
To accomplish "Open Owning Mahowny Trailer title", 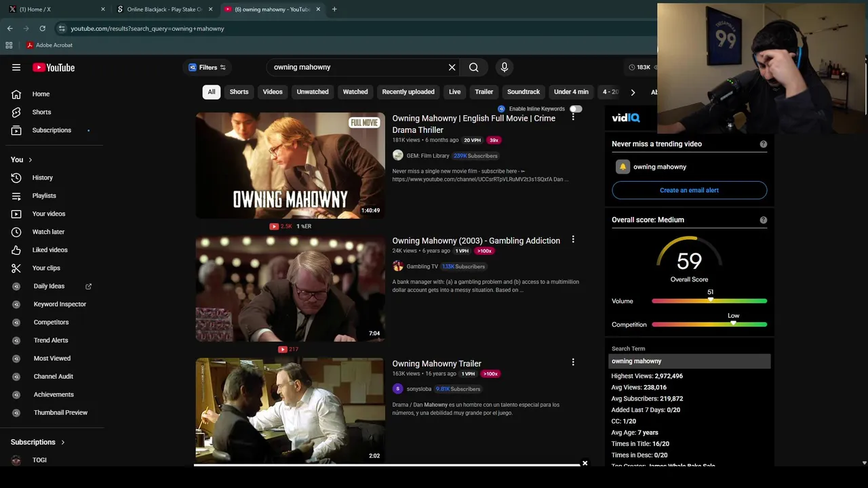I will [437, 364].
